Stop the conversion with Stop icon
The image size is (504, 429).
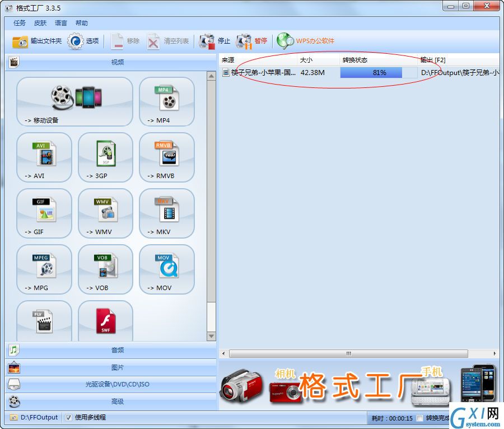(207, 41)
